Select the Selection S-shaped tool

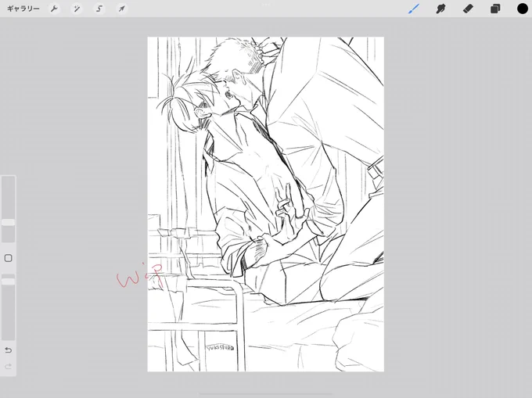tap(99, 9)
